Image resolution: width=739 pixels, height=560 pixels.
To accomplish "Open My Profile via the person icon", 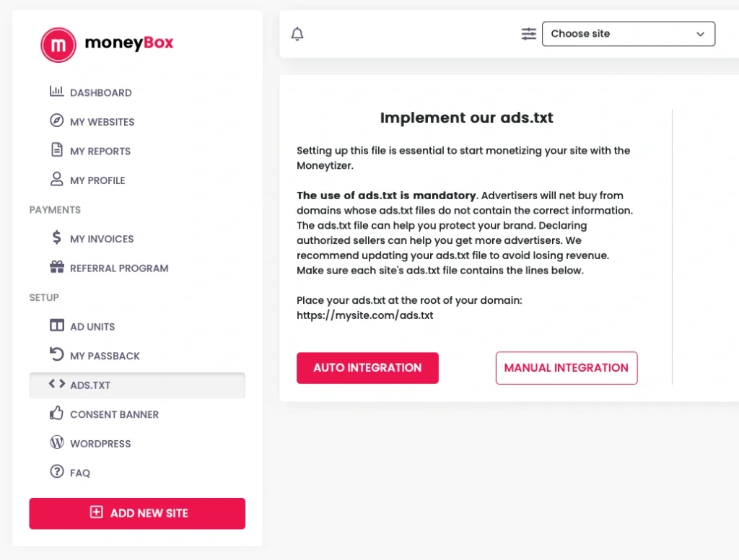I will coord(57,179).
